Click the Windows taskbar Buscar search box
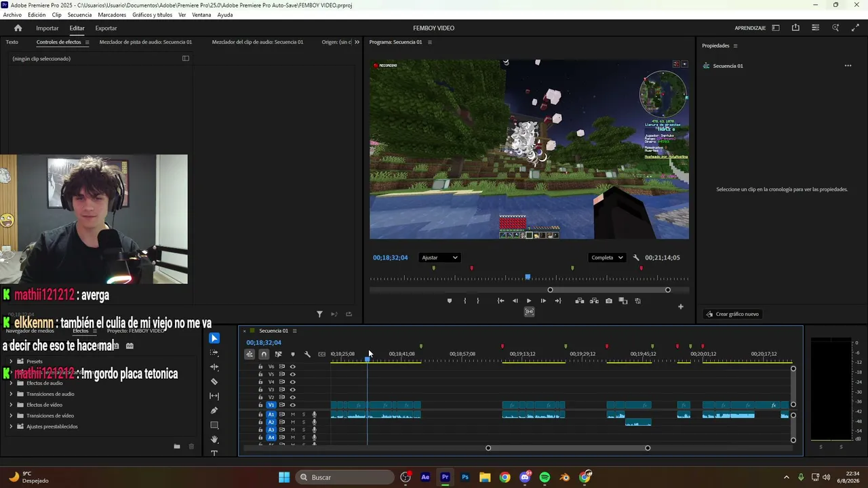 (x=344, y=477)
